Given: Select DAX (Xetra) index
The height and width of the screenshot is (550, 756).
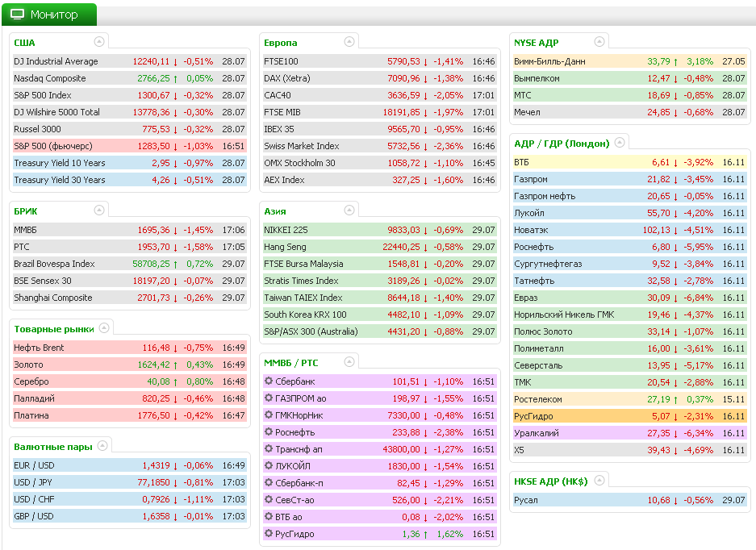Looking at the screenshot, I should [380, 78].
